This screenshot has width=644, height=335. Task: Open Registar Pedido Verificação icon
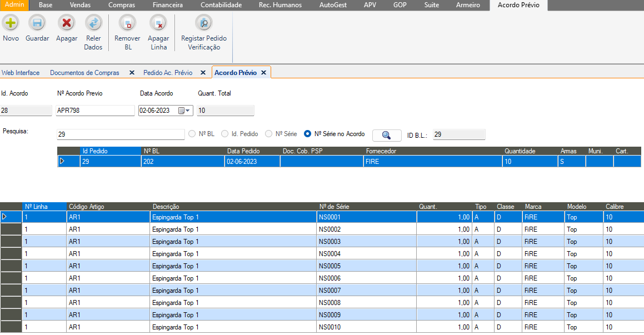[x=204, y=23]
